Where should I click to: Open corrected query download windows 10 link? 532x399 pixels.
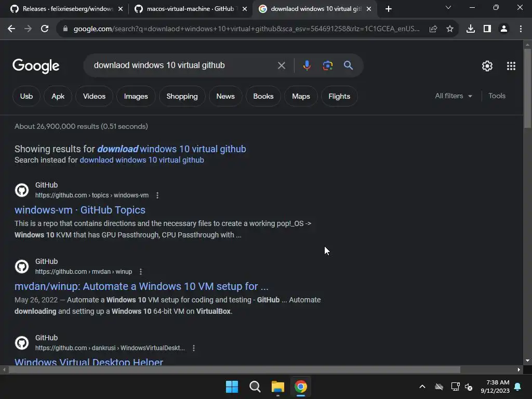171,149
